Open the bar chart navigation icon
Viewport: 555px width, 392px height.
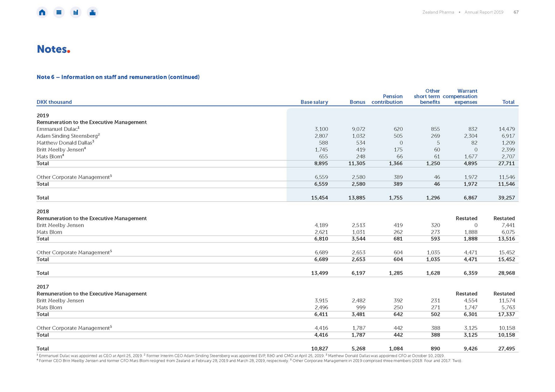[x=76, y=12]
